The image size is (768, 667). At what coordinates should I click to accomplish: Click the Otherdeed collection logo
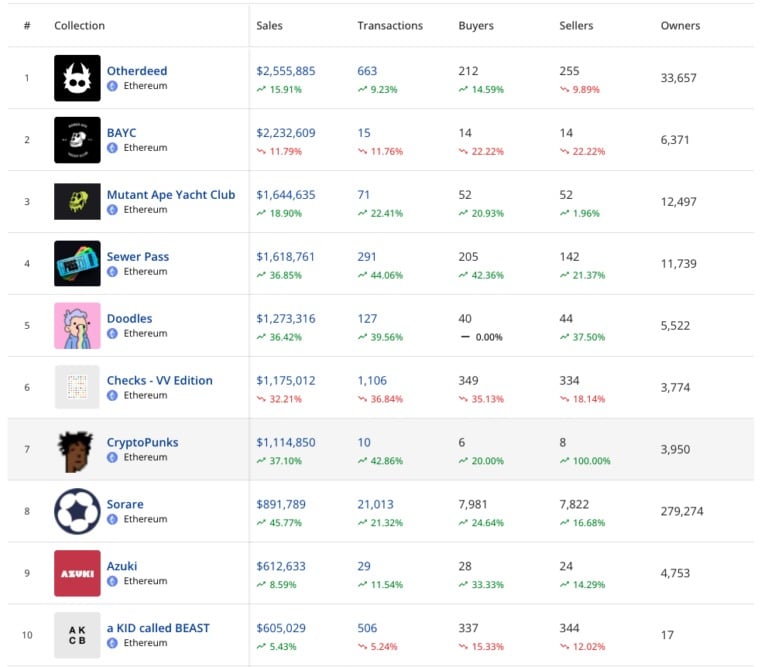(x=77, y=78)
